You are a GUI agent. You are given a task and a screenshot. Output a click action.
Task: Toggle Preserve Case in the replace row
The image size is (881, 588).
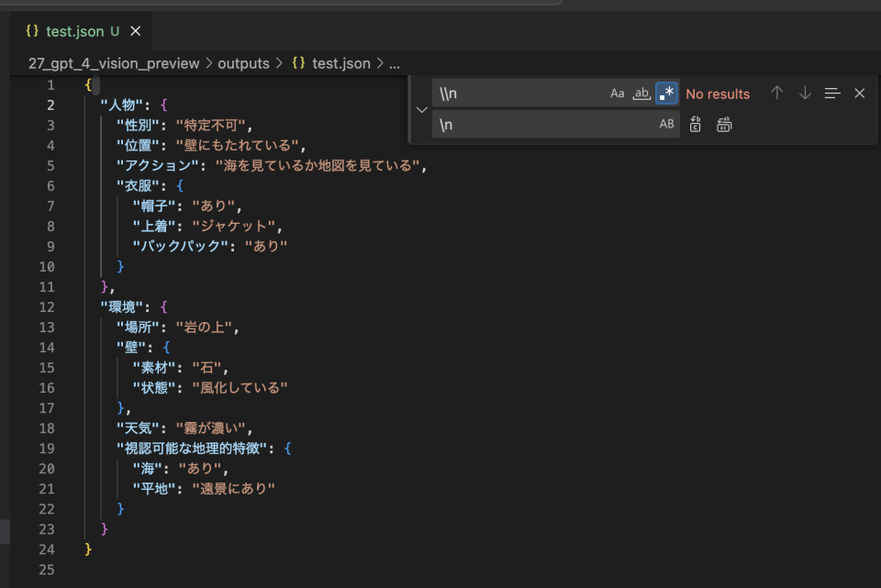(666, 123)
